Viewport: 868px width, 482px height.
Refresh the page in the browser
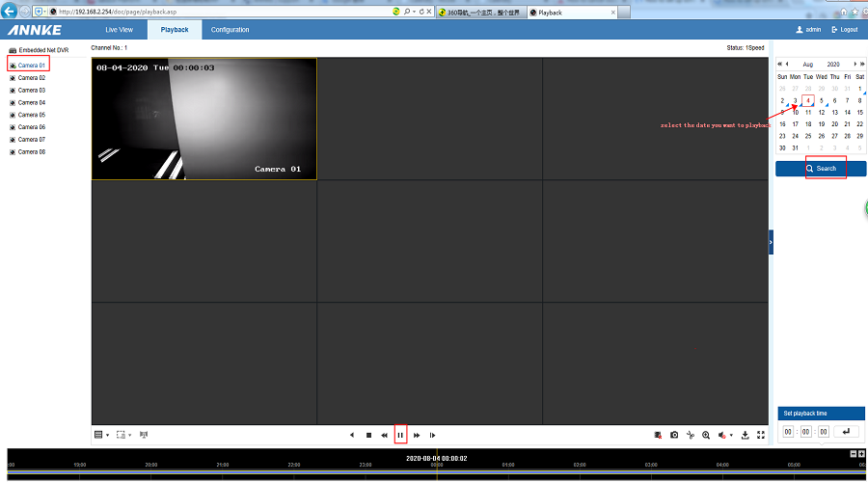pyautogui.click(x=421, y=12)
